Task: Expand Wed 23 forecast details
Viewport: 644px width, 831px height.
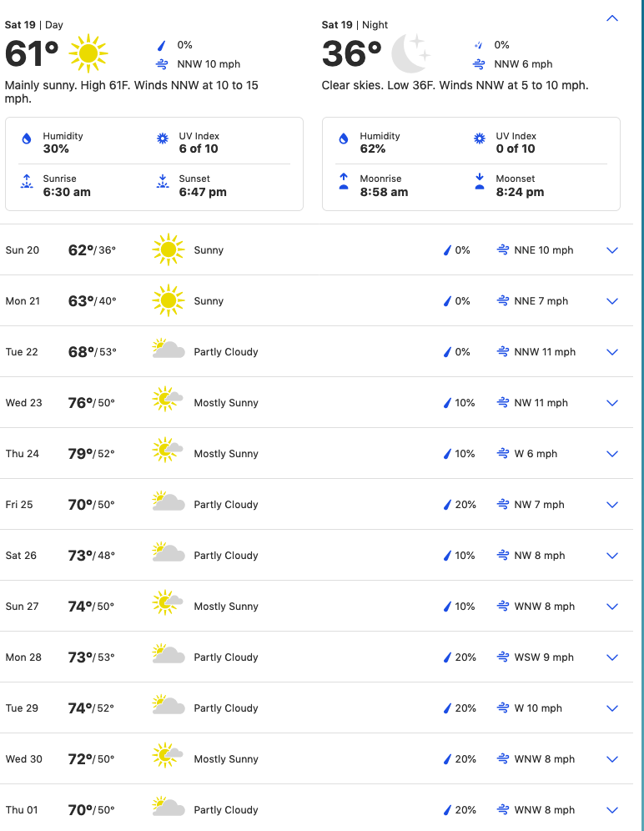Action: pyautogui.click(x=612, y=403)
